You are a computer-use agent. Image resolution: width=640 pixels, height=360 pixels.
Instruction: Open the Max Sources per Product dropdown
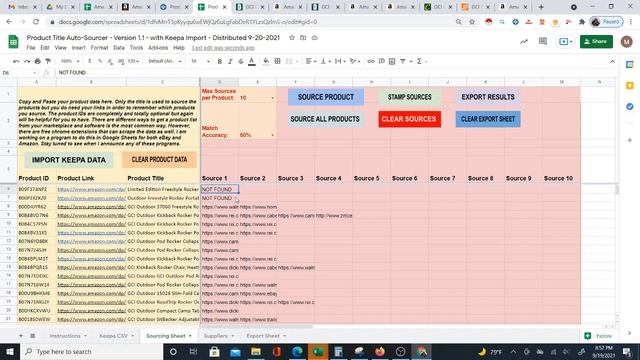(x=273, y=98)
